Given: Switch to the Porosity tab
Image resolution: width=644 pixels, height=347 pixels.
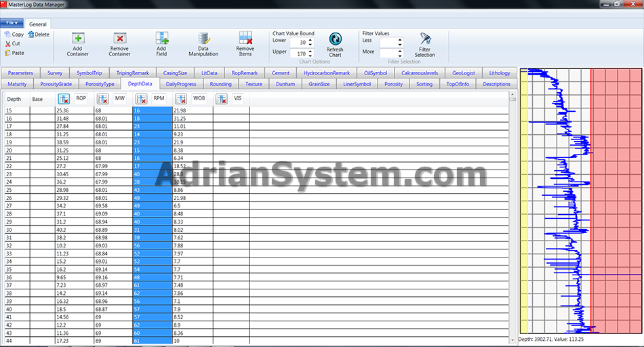Looking at the screenshot, I should [x=393, y=84].
